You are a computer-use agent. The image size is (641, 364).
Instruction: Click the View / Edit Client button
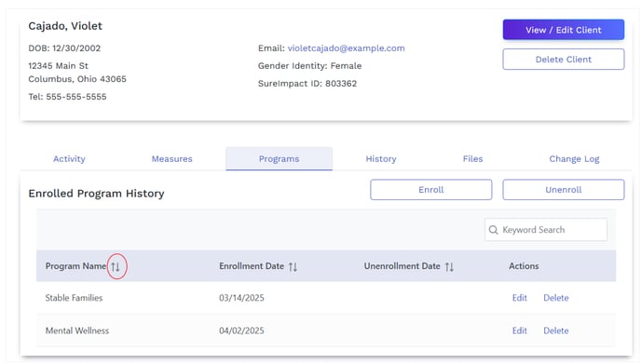click(564, 30)
